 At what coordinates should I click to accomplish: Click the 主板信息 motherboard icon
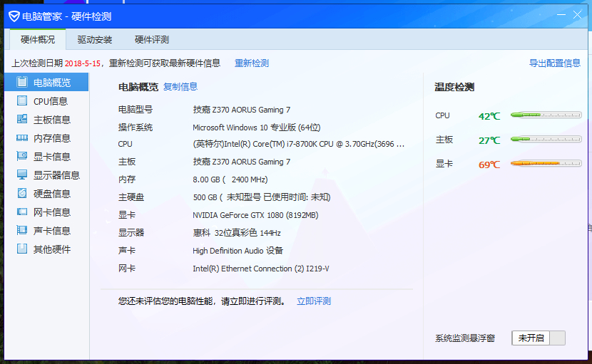[22, 119]
